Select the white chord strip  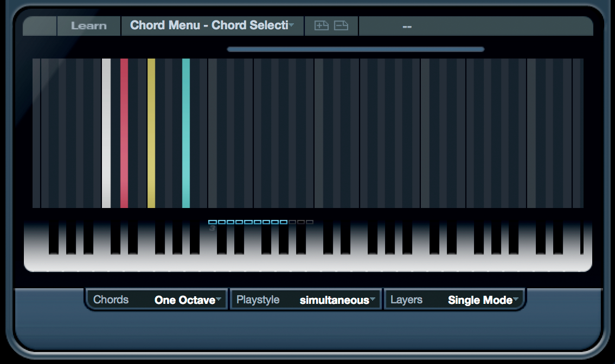point(106,133)
